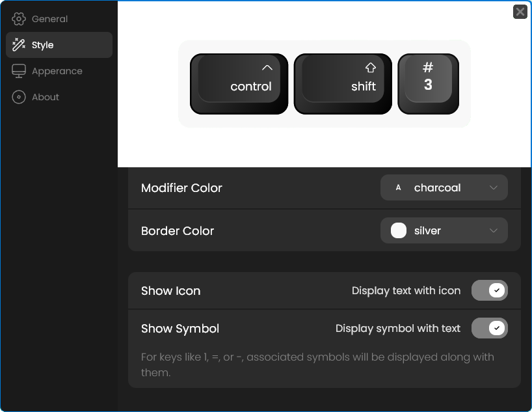The image size is (532, 412).
Task: Disable the Show Symbol switch
Action: tap(489, 328)
